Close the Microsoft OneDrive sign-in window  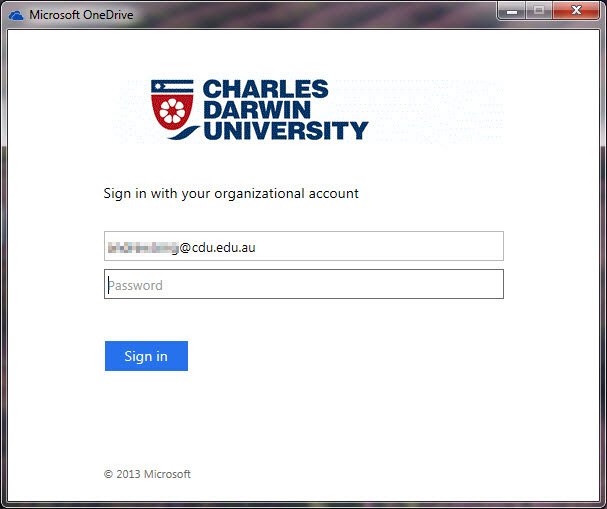[576, 11]
